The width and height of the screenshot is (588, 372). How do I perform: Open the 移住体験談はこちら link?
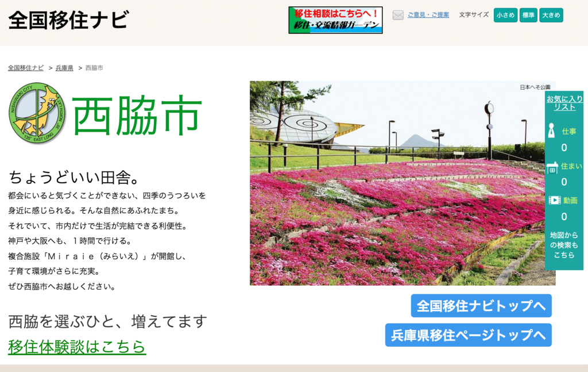77,347
